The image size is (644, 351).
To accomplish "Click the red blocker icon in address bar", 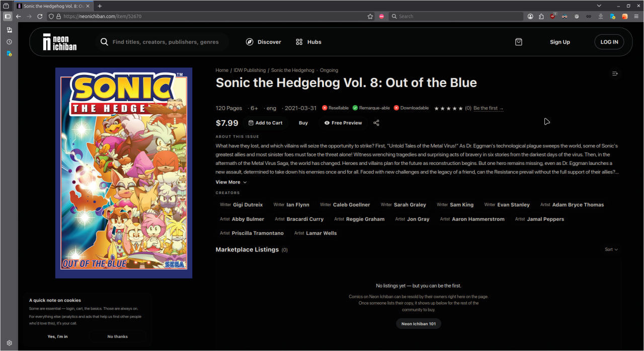I will pos(381,16).
